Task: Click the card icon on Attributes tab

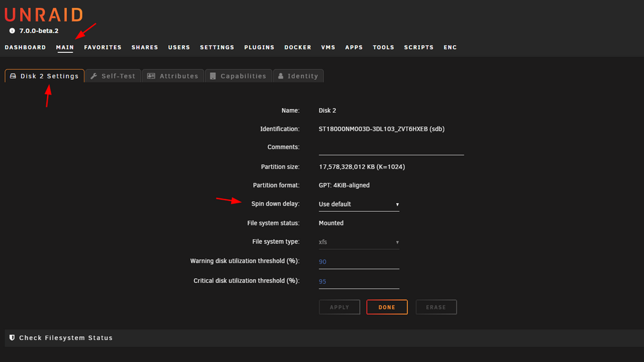Action: click(x=151, y=76)
